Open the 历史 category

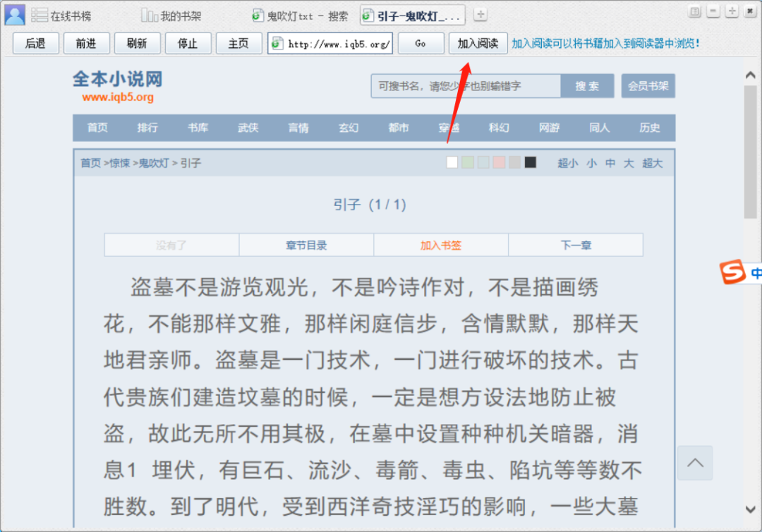click(x=650, y=128)
